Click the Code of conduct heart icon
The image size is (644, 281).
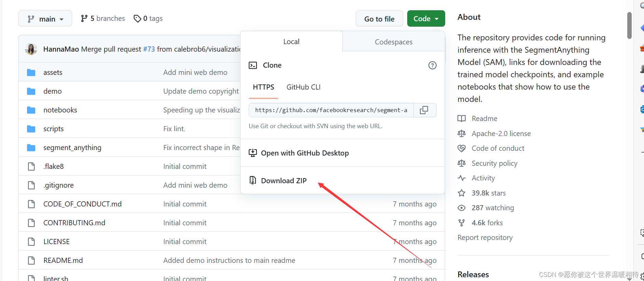coord(462,148)
